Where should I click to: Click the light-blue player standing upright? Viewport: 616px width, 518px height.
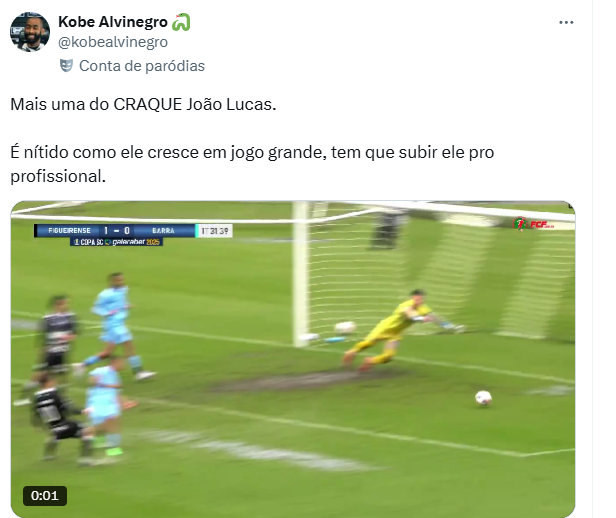(116, 327)
